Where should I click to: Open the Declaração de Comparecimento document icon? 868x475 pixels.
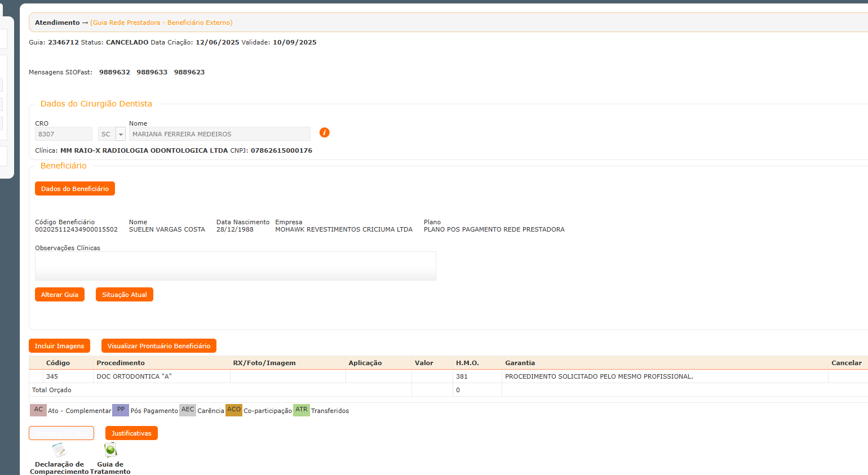59,450
